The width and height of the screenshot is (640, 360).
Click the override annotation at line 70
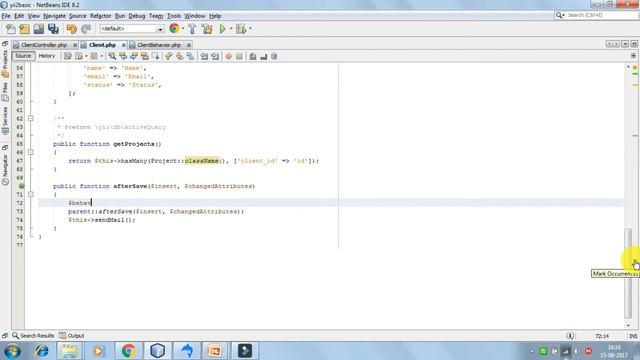pyautogui.click(x=21, y=186)
